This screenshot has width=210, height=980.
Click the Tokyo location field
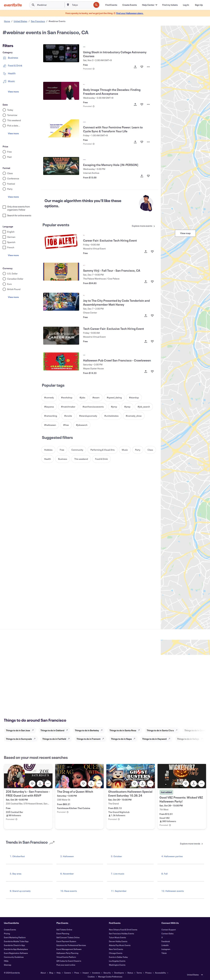pos(82,5)
